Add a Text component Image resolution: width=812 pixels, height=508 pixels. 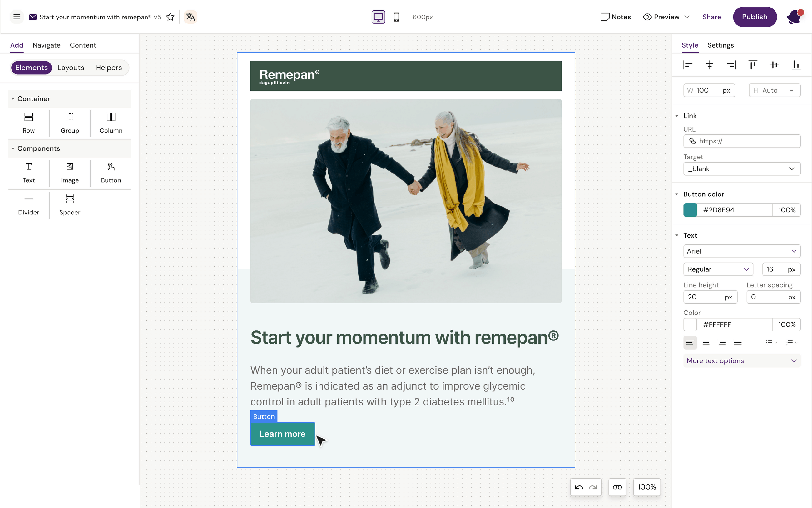[x=28, y=173]
